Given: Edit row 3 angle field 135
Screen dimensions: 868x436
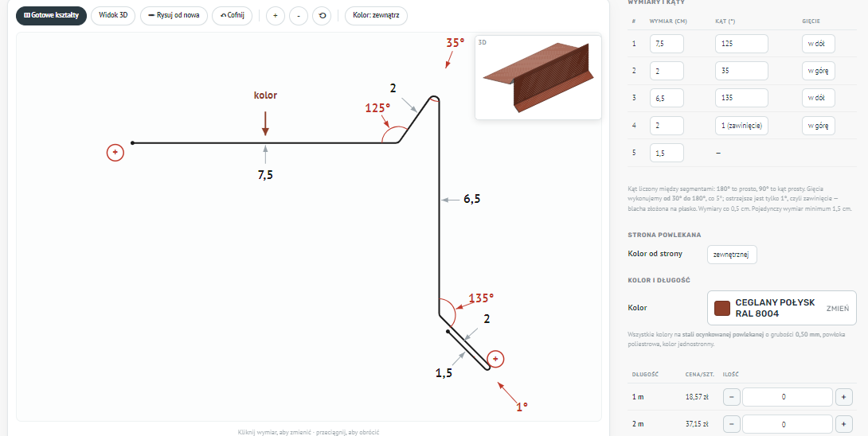Looking at the screenshot, I should pyautogui.click(x=741, y=98).
